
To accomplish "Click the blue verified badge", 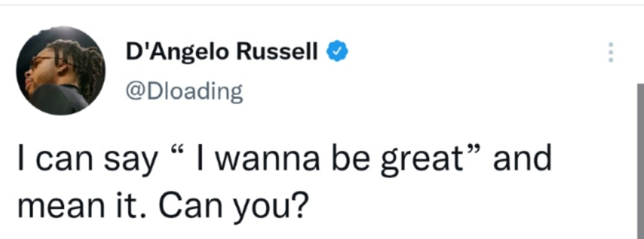I will 338,51.
